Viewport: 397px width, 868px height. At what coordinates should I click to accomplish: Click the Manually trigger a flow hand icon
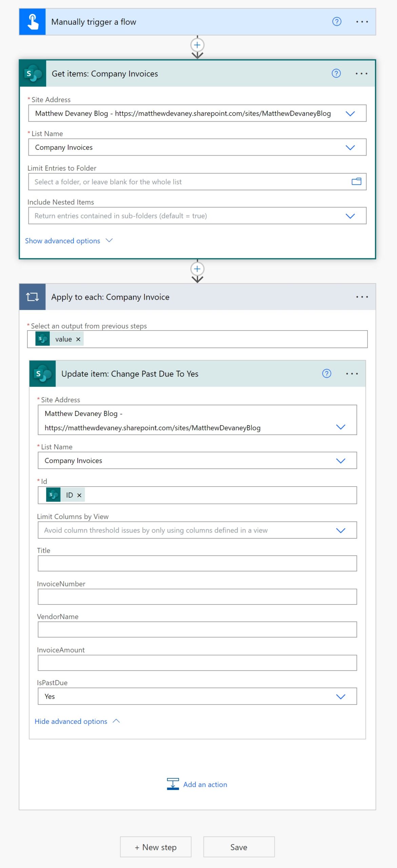pos(33,22)
